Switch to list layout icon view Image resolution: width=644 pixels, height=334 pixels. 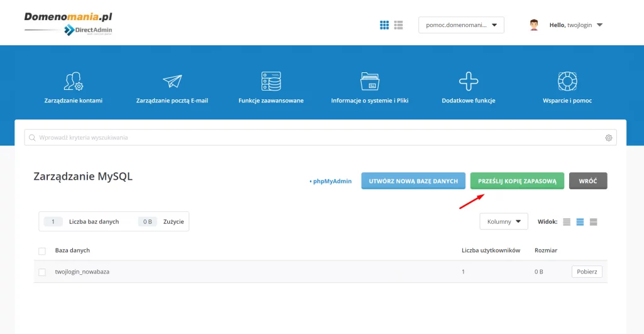point(398,25)
